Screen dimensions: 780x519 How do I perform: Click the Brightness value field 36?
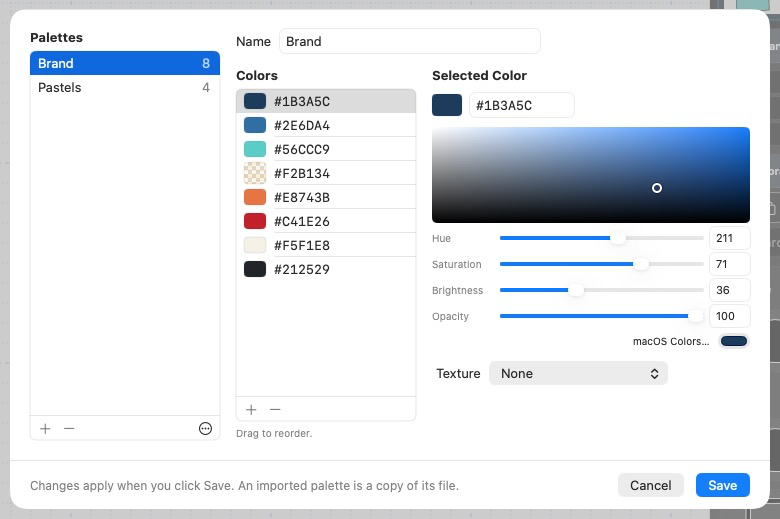[x=730, y=290]
